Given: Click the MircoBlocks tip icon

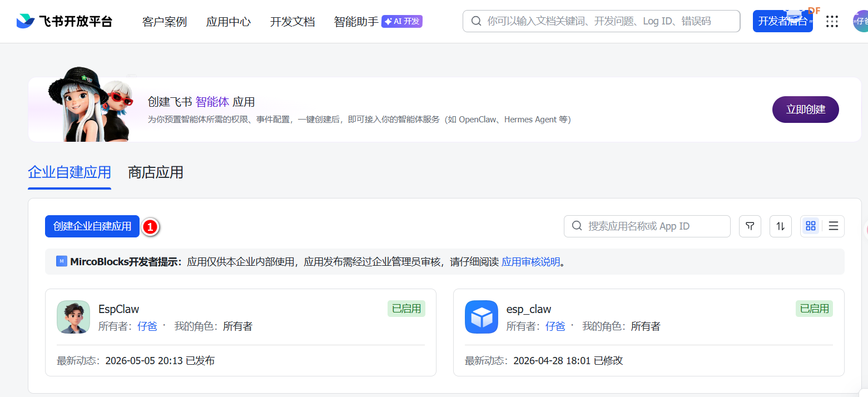Looking at the screenshot, I should click(62, 261).
